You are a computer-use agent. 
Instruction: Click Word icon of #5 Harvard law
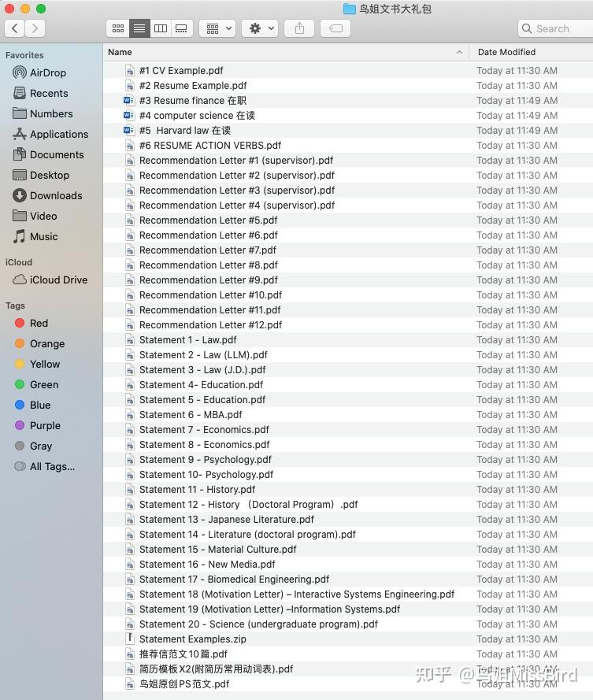click(128, 131)
